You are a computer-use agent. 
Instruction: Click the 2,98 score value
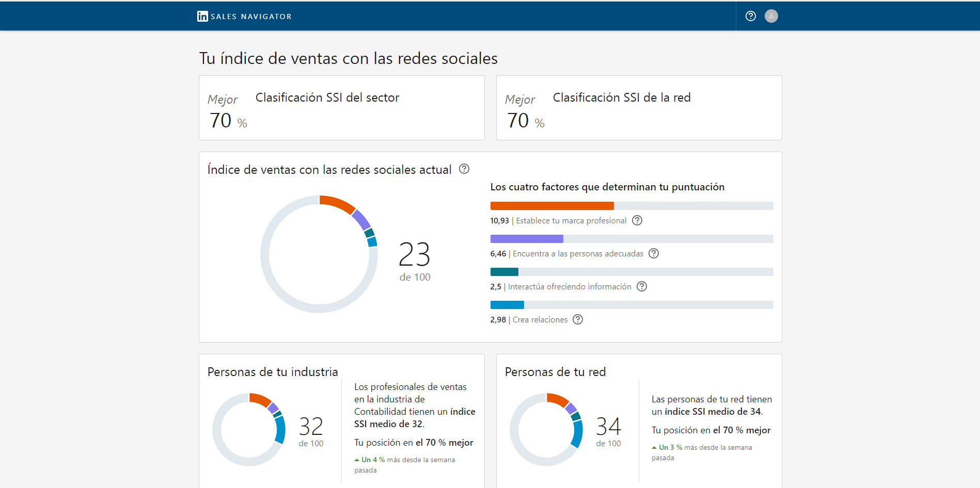point(498,320)
